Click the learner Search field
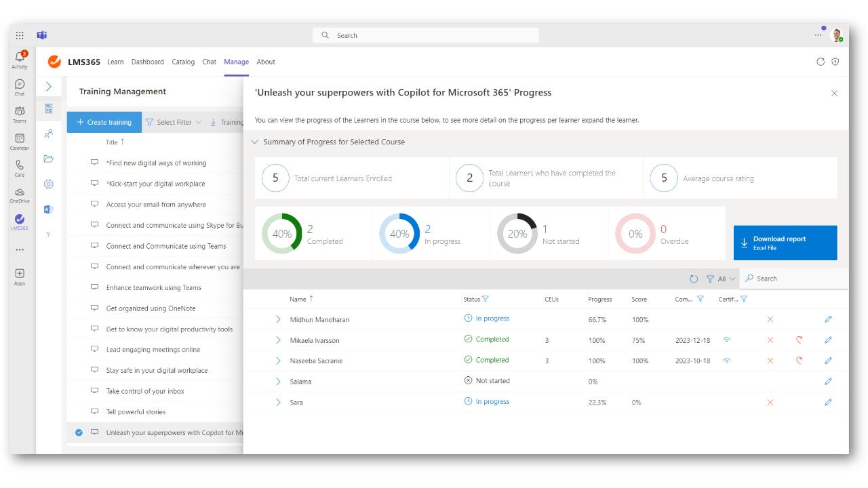 click(x=794, y=279)
